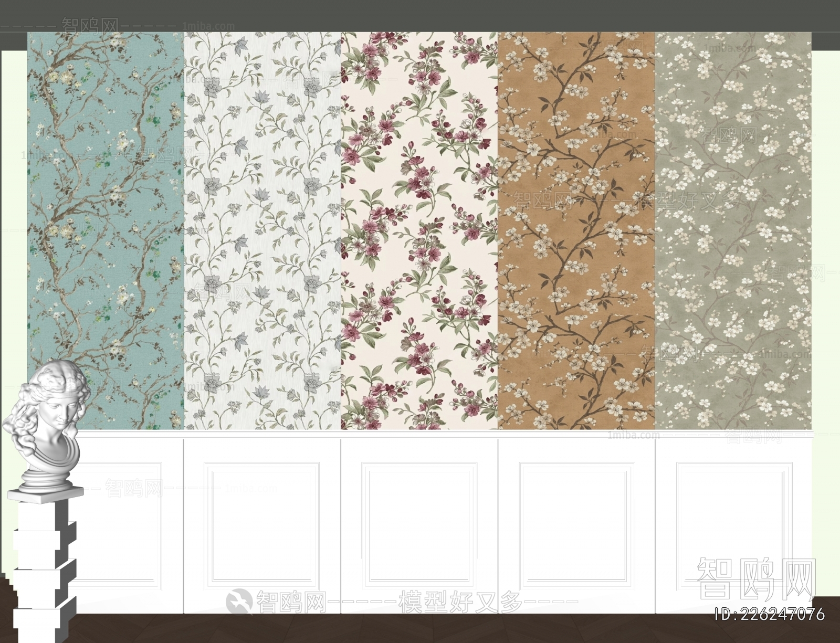840x643 pixels.
Task: Click the sage green blossom wallpaper
Action: coord(735,210)
